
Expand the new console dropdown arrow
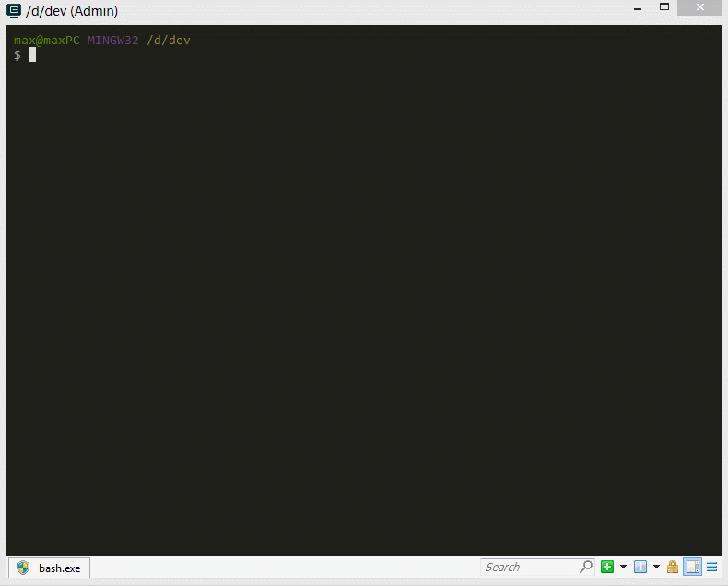pos(623,567)
